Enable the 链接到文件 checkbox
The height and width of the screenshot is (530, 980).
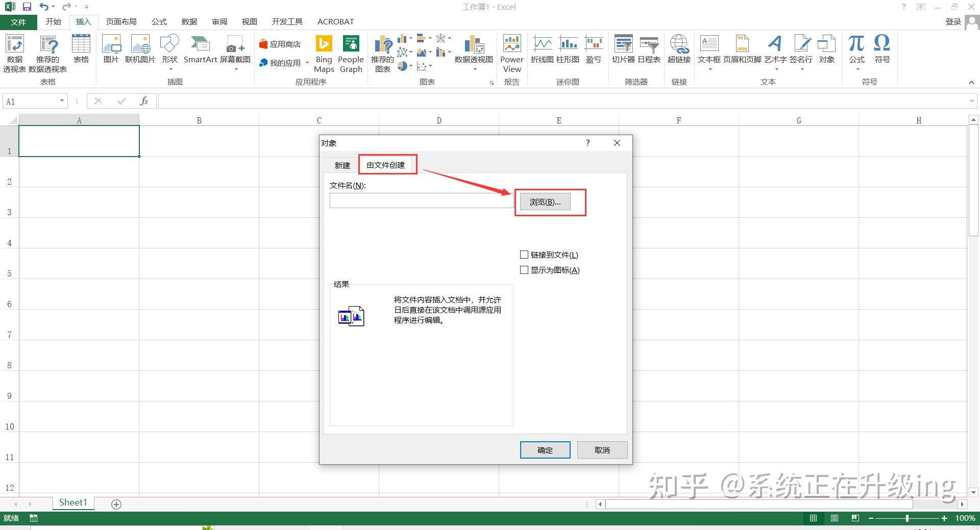pyautogui.click(x=524, y=255)
